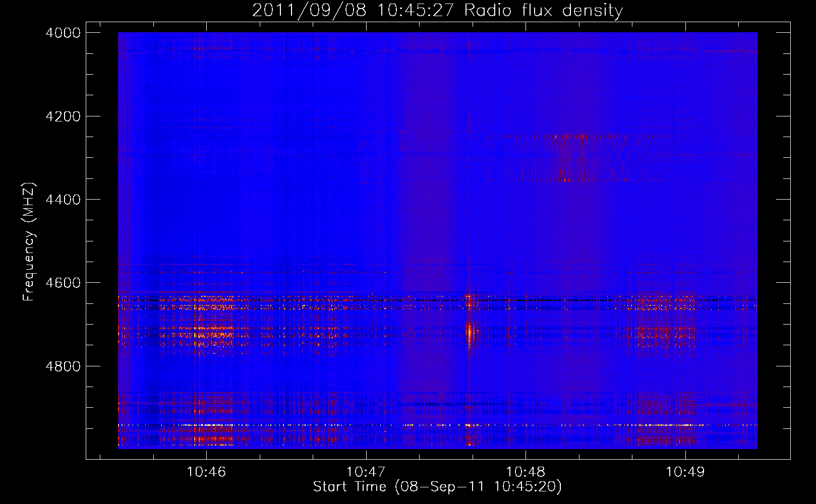The width and height of the screenshot is (816, 504).
Task: Click the 10:46 time tick label
Action: [x=206, y=472]
